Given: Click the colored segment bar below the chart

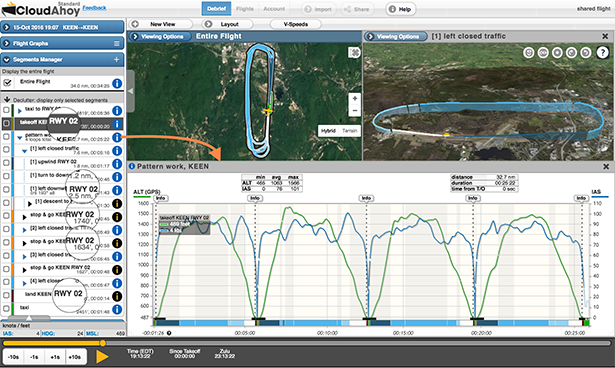Looking at the screenshot, I should coord(371,323).
